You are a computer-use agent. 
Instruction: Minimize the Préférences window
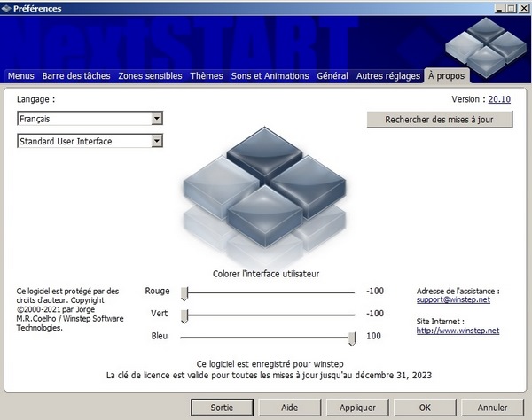coord(499,9)
